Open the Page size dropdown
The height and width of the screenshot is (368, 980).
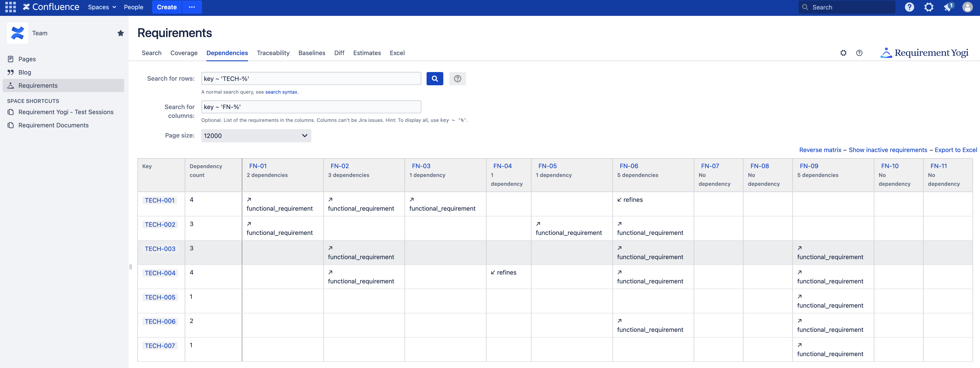pyautogui.click(x=256, y=136)
